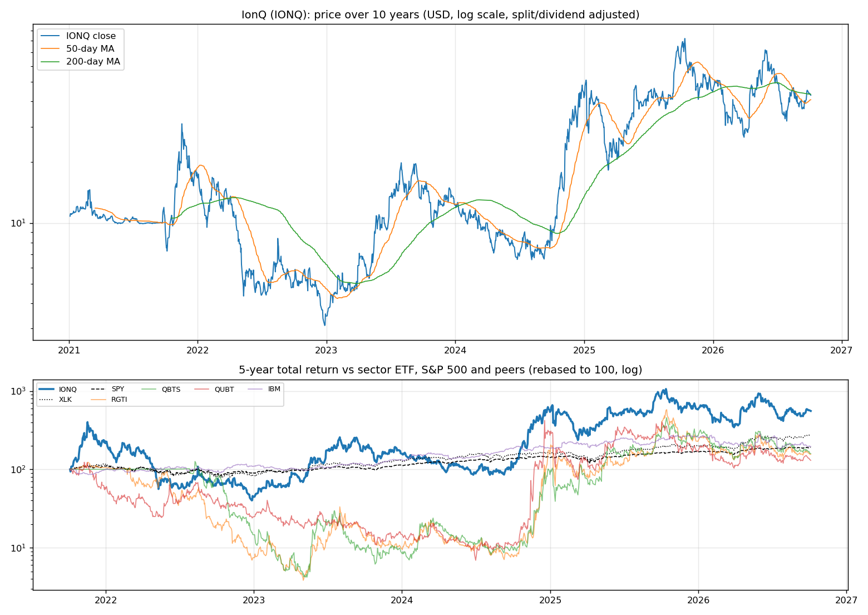Screen dimensions: 868x615
Task: Click the 2023 x-axis label of the top chart
Action: 327,351
